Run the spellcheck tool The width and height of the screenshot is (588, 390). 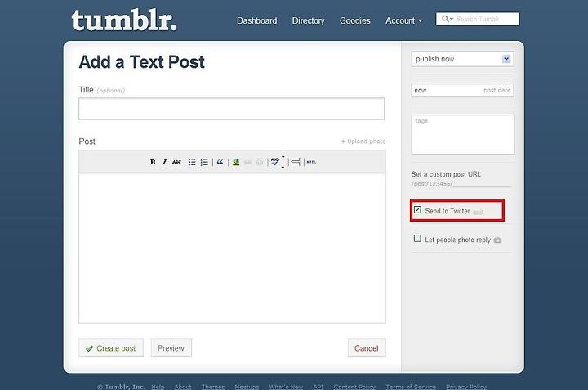click(275, 162)
